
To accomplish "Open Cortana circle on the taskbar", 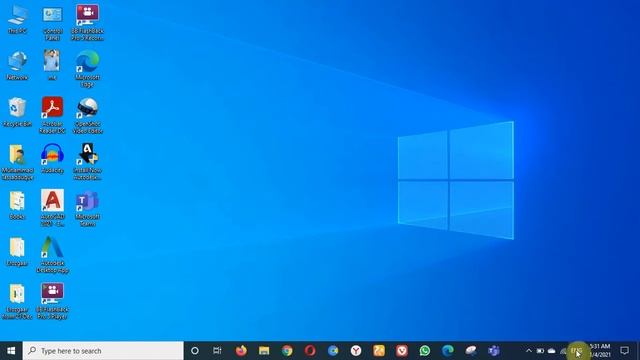I will 195,351.
